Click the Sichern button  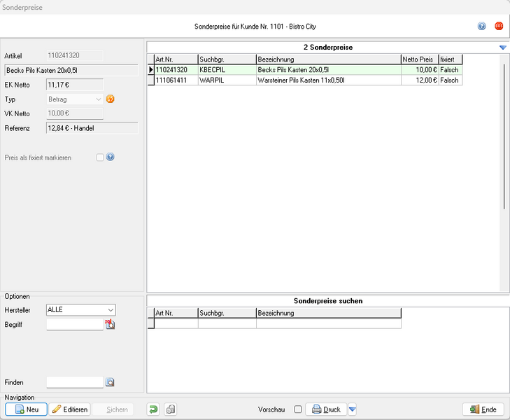pos(113,409)
